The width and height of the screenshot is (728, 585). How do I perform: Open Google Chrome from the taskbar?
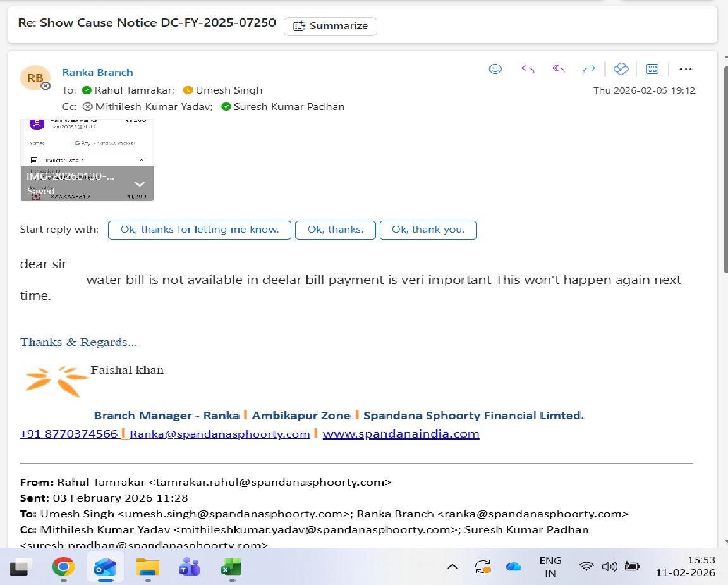coord(63,567)
